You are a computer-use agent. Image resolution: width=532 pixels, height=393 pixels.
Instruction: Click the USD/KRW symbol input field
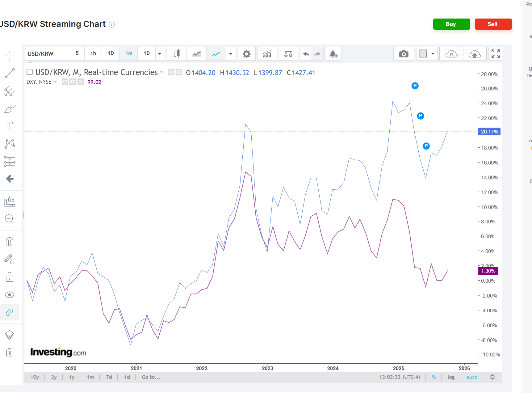[x=47, y=54]
